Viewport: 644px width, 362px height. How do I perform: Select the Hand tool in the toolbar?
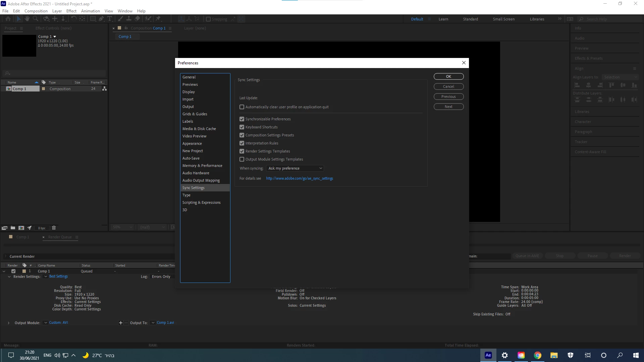(x=27, y=19)
